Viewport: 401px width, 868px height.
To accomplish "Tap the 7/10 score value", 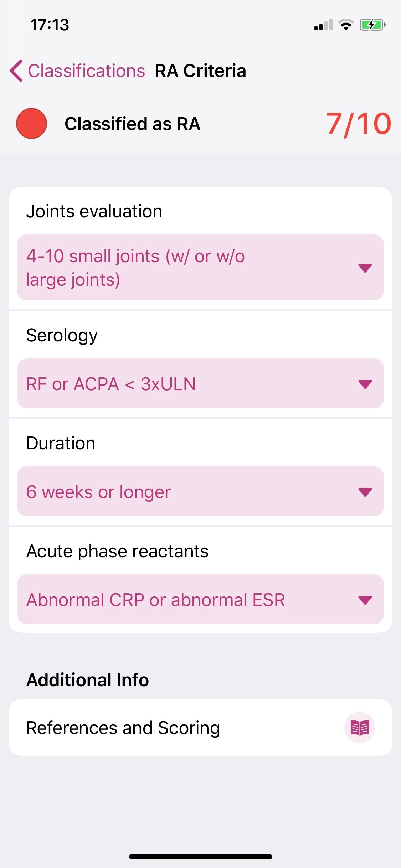I will coord(358,124).
